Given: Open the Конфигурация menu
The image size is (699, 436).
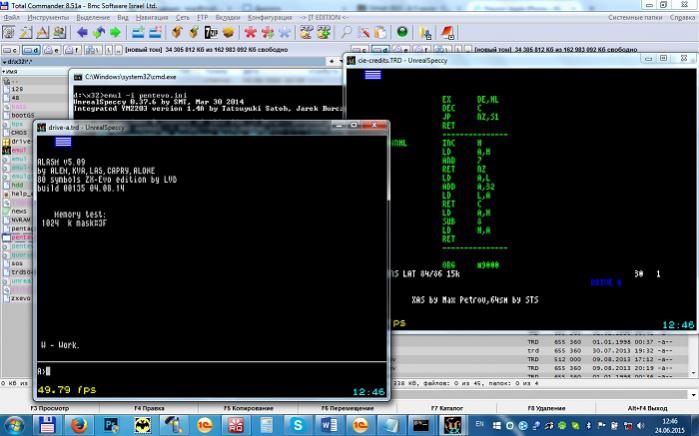Looking at the screenshot, I should pyautogui.click(x=269, y=17).
